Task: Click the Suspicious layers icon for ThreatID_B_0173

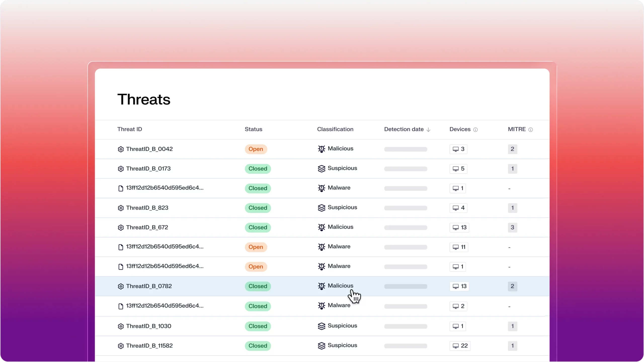Action: [x=321, y=168]
